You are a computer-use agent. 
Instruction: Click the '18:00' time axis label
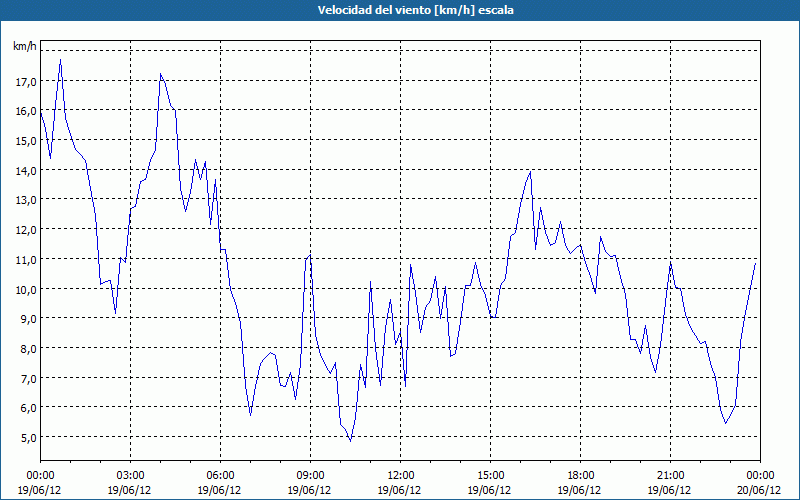(580, 476)
